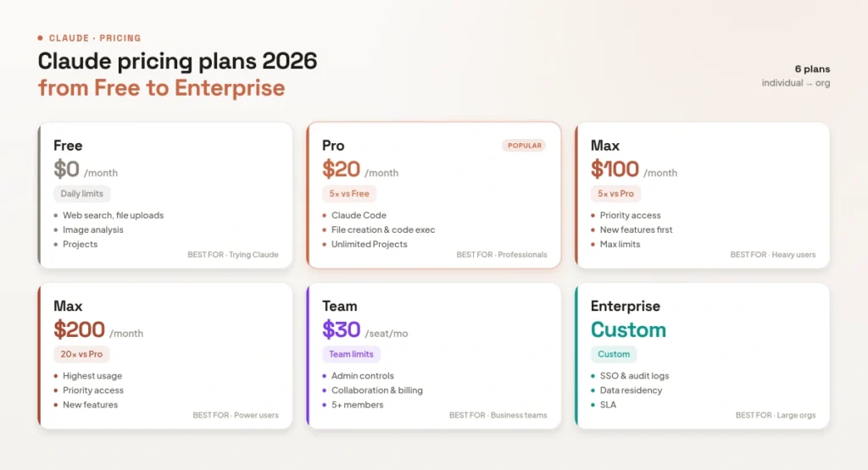Click the 5x vs Free badge
Screen dimensions: 868x470
[349, 194]
